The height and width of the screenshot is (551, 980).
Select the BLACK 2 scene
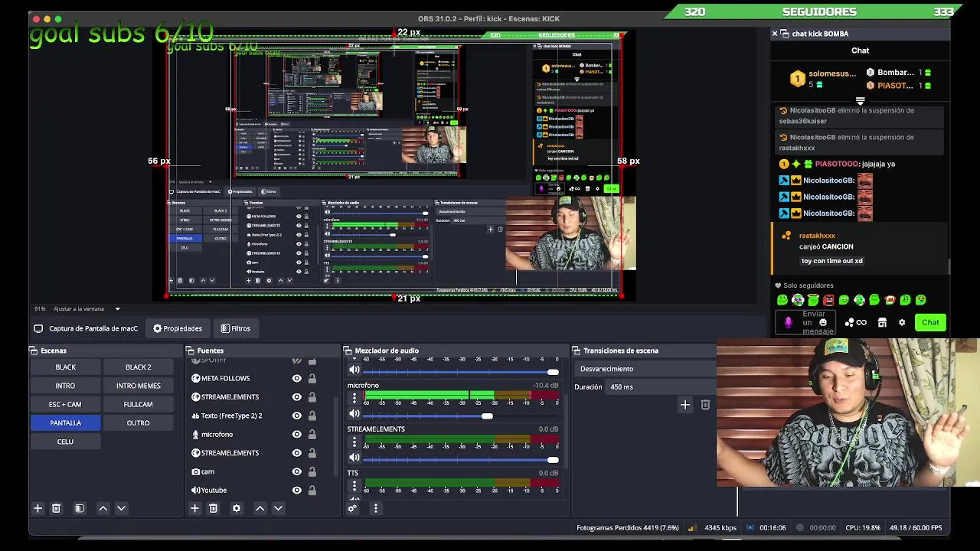click(x=138, y=367)
